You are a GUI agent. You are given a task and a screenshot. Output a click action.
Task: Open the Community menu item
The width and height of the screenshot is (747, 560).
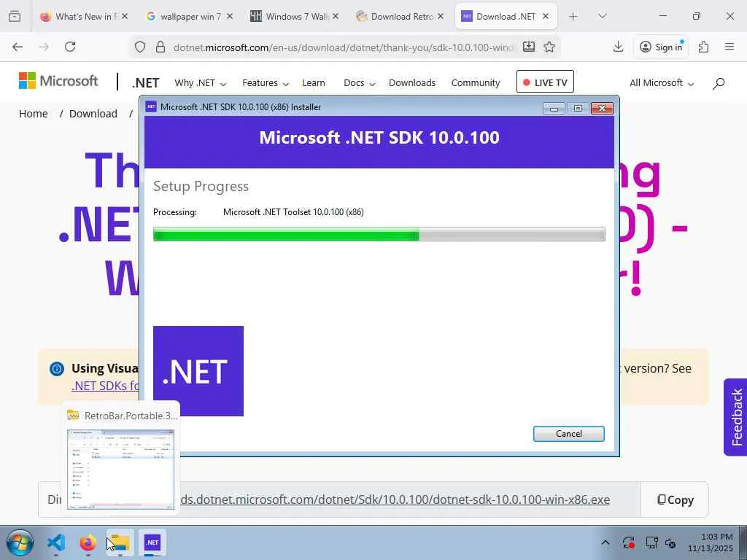click(x=476, y=83)
